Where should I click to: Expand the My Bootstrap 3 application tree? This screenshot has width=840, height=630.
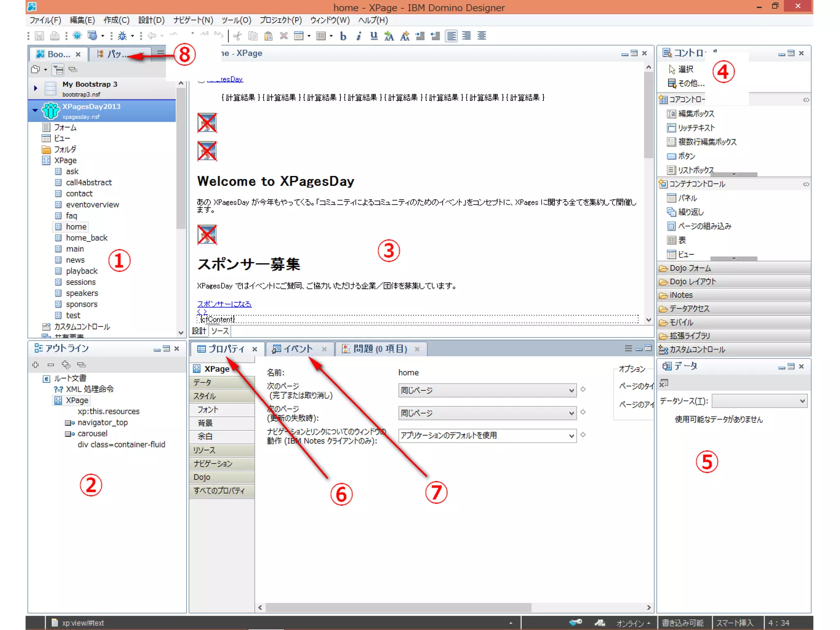coord(35,88)
